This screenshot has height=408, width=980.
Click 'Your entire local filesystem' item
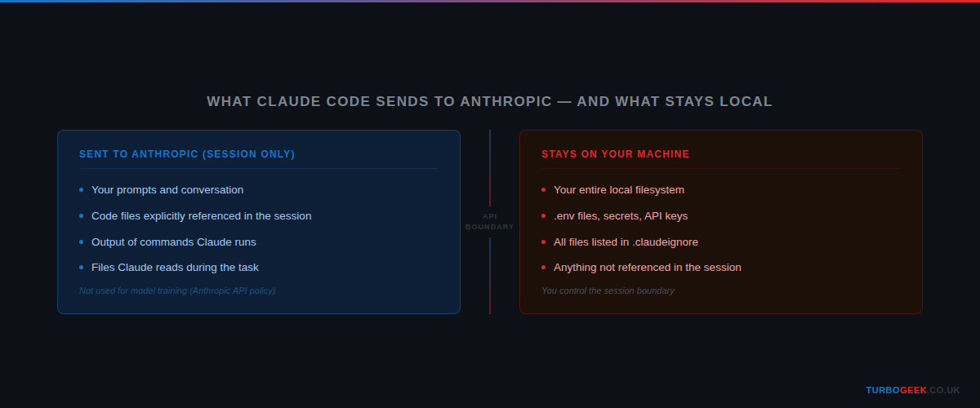[x=619, y=190]
